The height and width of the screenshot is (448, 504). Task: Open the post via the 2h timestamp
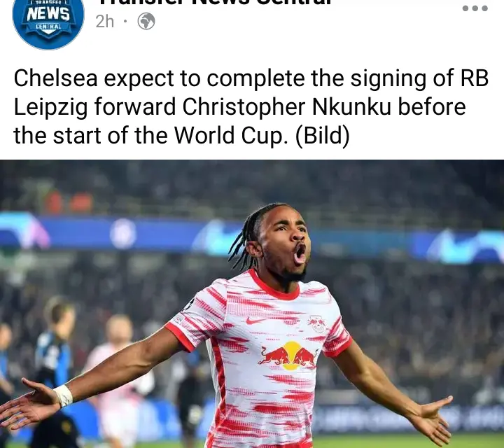[x=105, y=22]
